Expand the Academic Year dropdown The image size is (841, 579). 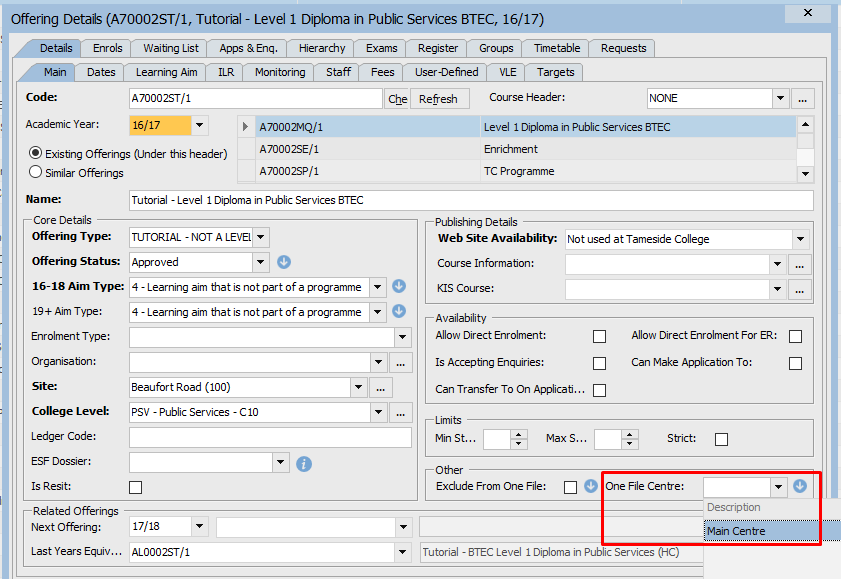[x=200, y=125]
